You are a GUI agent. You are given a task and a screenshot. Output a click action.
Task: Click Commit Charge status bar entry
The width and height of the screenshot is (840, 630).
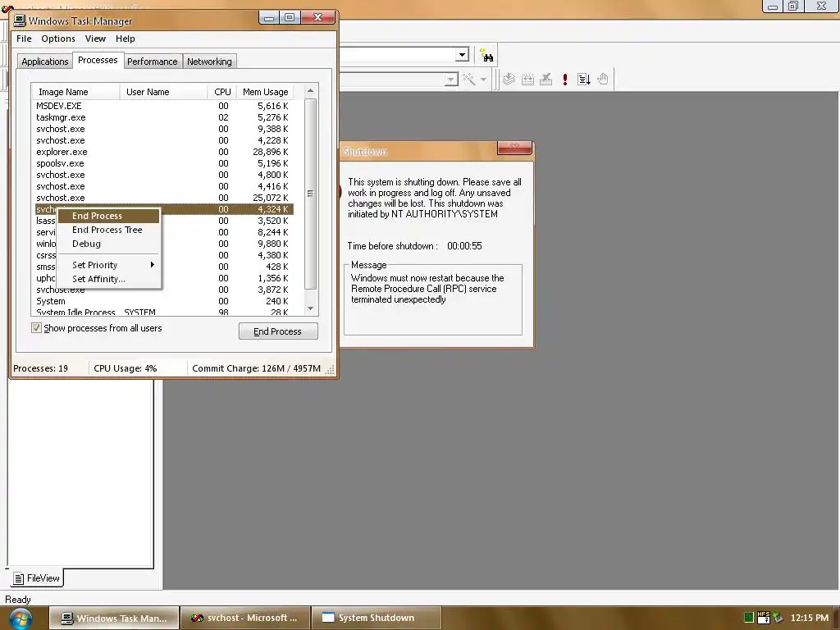pyautogui.click(x=256, y=368)
